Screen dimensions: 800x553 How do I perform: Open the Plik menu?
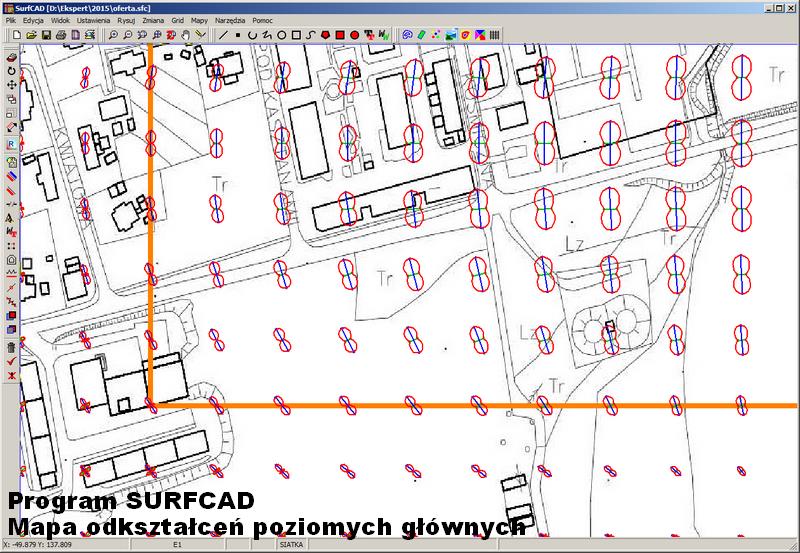pos(10,20)
